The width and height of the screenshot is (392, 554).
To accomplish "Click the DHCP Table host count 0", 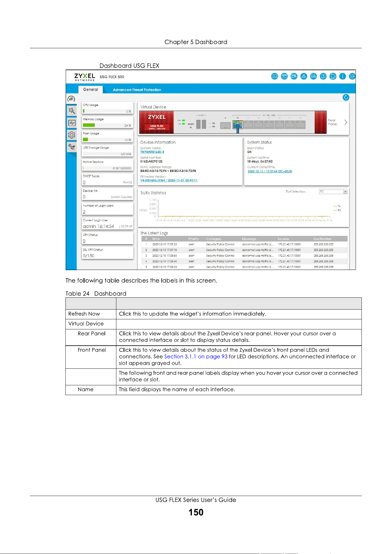I will click(84, 182).
